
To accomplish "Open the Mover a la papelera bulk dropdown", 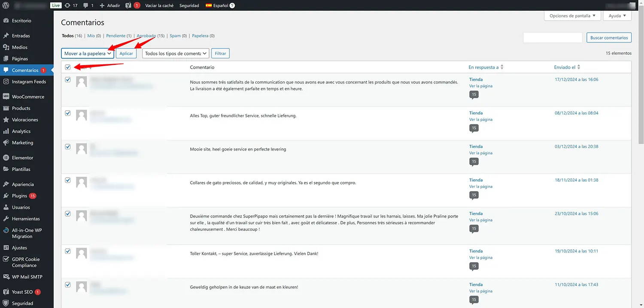I will (88, 53).
